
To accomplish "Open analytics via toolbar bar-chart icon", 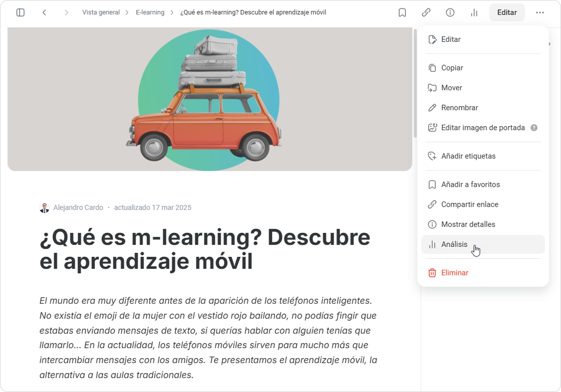I will [x=474, y=12].
